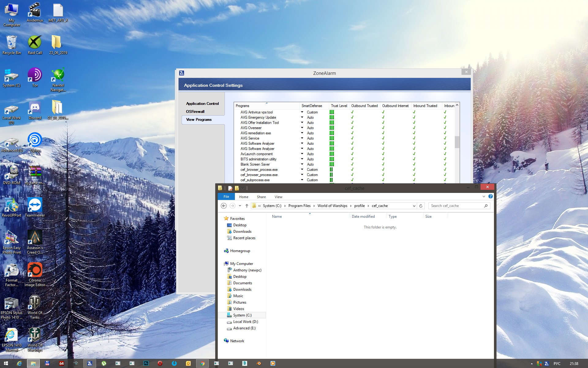Sort by Programs column header in ZoneAlarm
Viewport: 588px width, 368px height.
267,106
